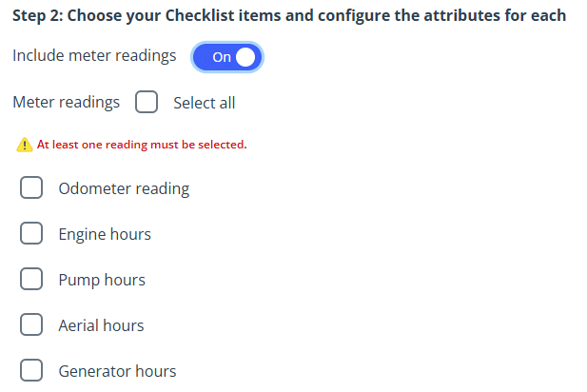This screenshot has width=587, height=392.
Task: Select the Pump hours checkbox
Action: point(31,280)
